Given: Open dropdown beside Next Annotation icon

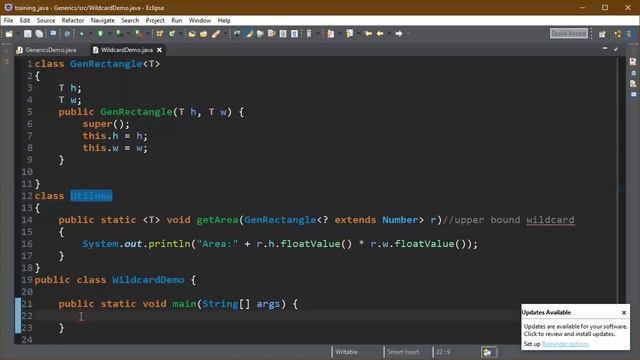Looking at the screenshot, I should pyautogui.click(x=340, y=33).
